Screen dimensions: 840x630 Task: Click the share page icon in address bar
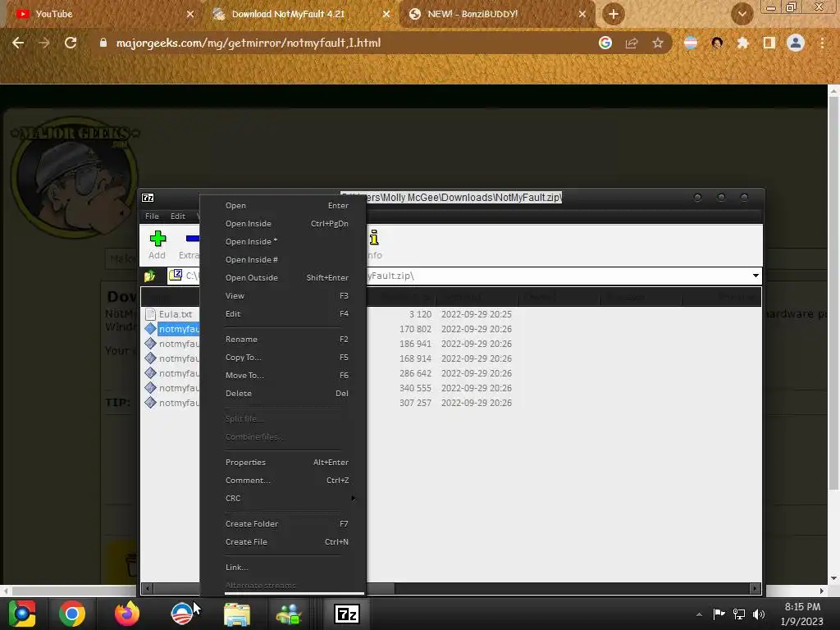pos(632,43)
